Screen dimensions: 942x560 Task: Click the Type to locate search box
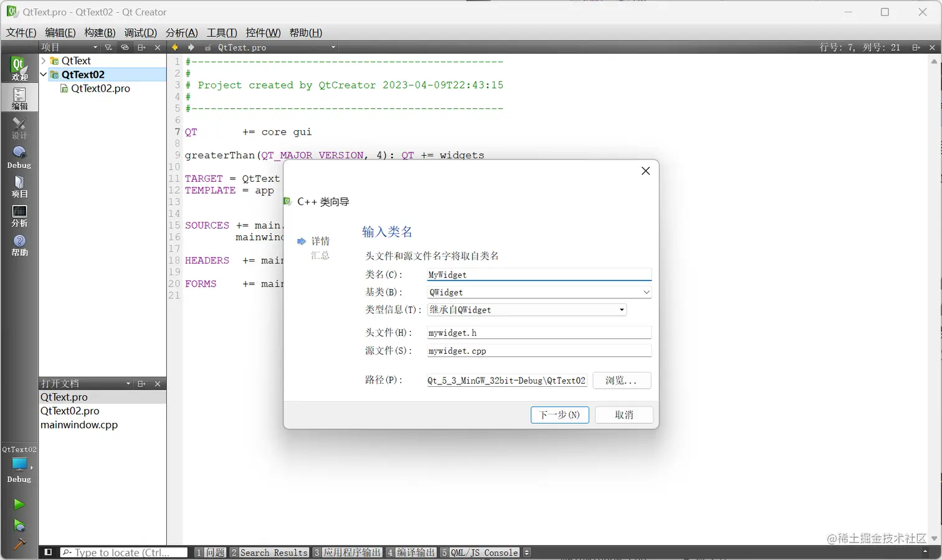click(x=123, y=553)
